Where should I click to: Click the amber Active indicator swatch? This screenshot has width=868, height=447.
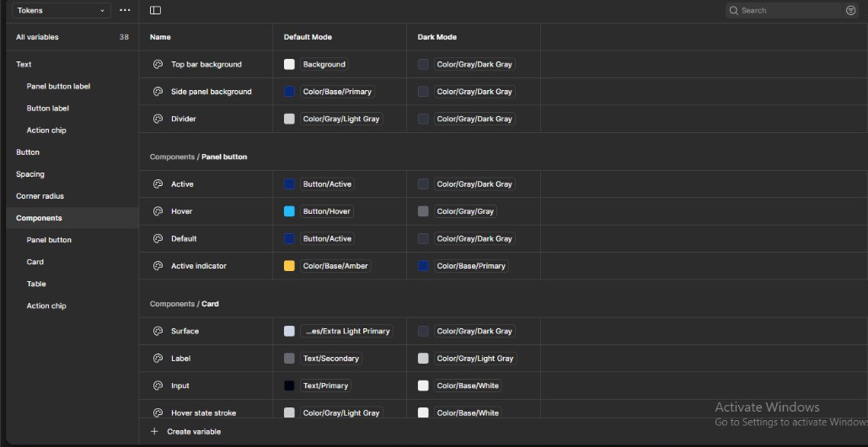tap(289, 266)
